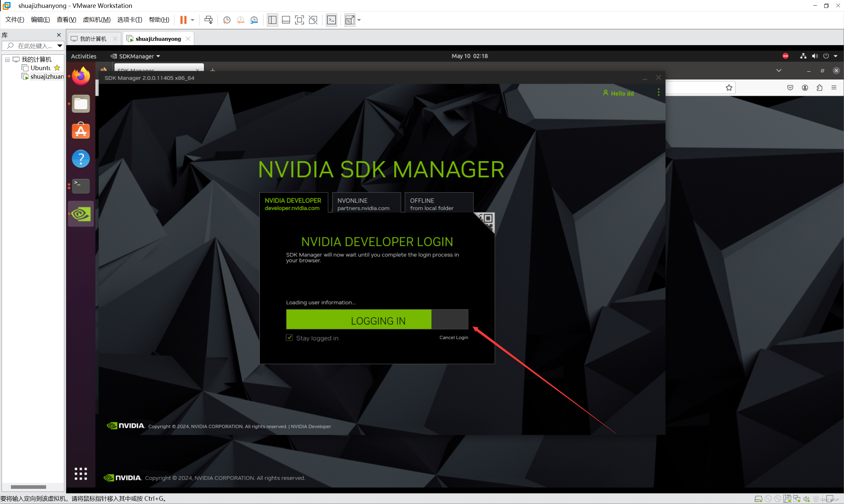Click the VMware pause virtual machine button
This screenshot has height=504, width=844.
tap(183, 20)
